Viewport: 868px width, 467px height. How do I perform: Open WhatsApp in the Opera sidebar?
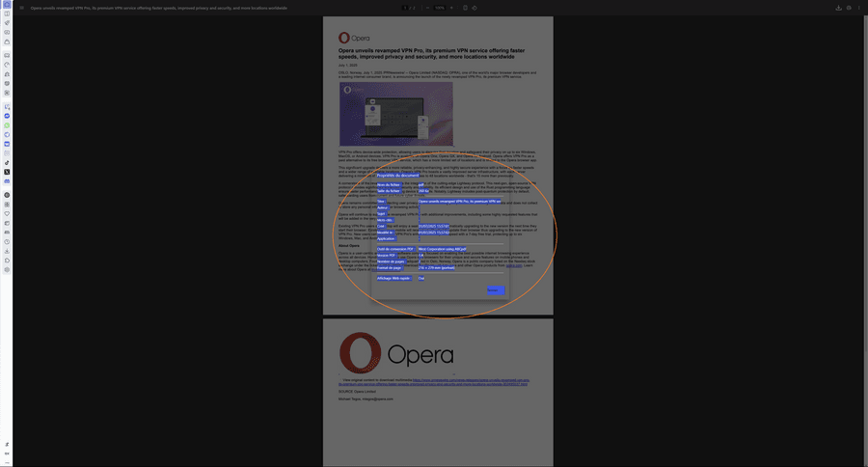click(7, 125)
